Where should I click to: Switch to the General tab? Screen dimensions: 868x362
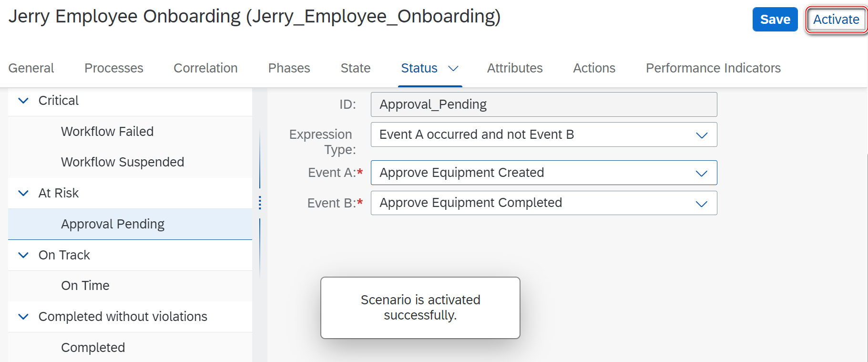pos(31,68)
